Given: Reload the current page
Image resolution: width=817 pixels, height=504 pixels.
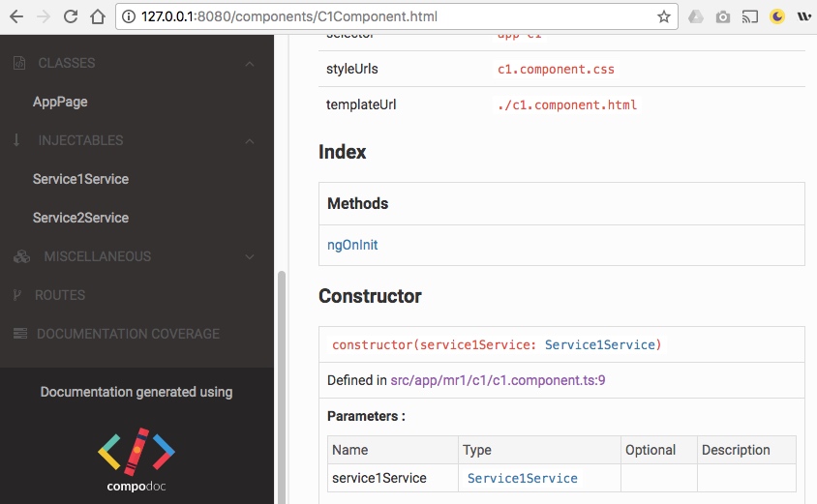Looking at the screenshot, I should (71, 16).
